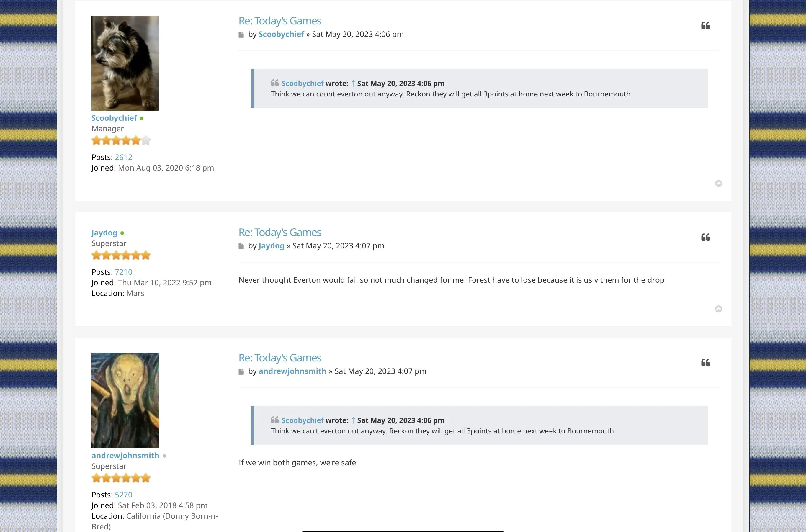Quote Scoobychief's post using the quote icon

706,26
